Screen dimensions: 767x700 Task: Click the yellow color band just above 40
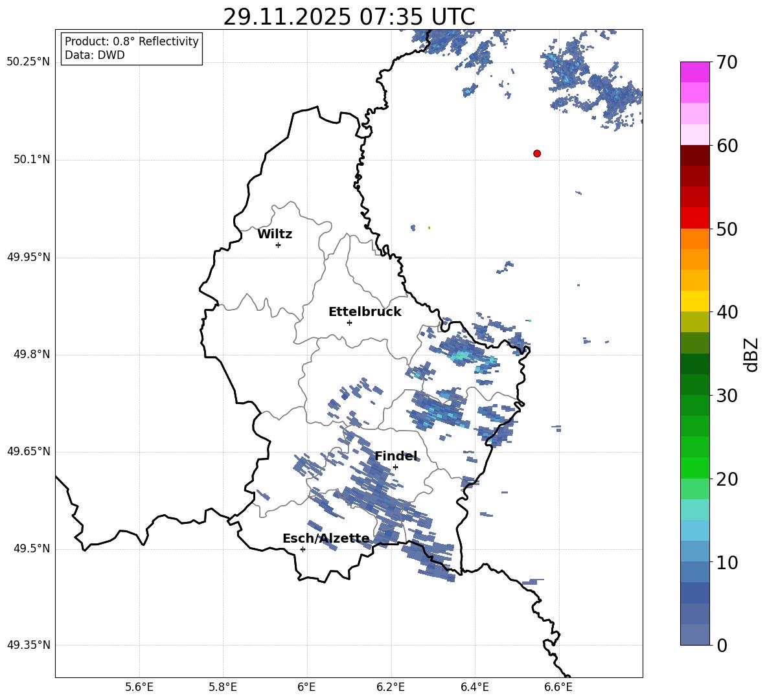tap(694, 300)
